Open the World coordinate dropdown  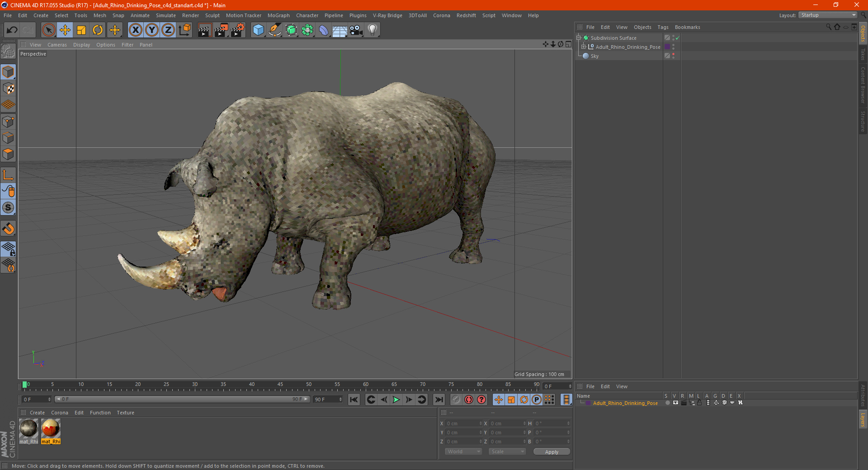tap(463, 451)
